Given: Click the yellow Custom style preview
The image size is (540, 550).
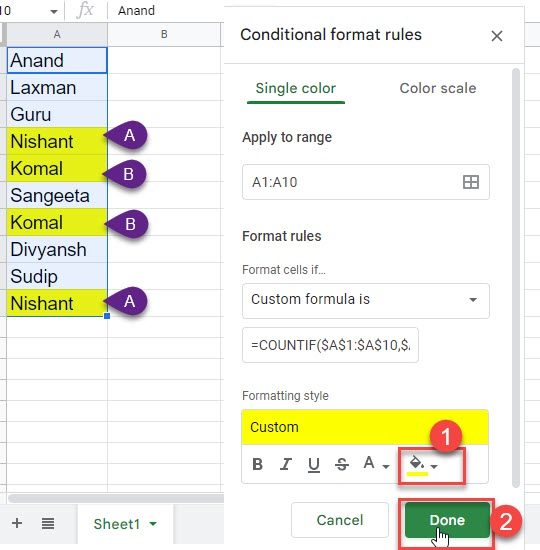Looking at the screenshot, I should click(365, 427).
